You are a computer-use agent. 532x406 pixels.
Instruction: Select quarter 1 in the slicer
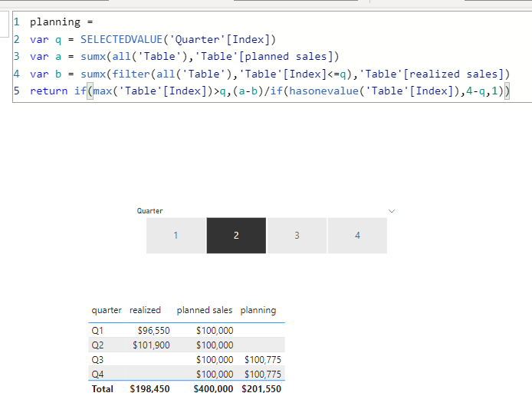pos(176,236)
